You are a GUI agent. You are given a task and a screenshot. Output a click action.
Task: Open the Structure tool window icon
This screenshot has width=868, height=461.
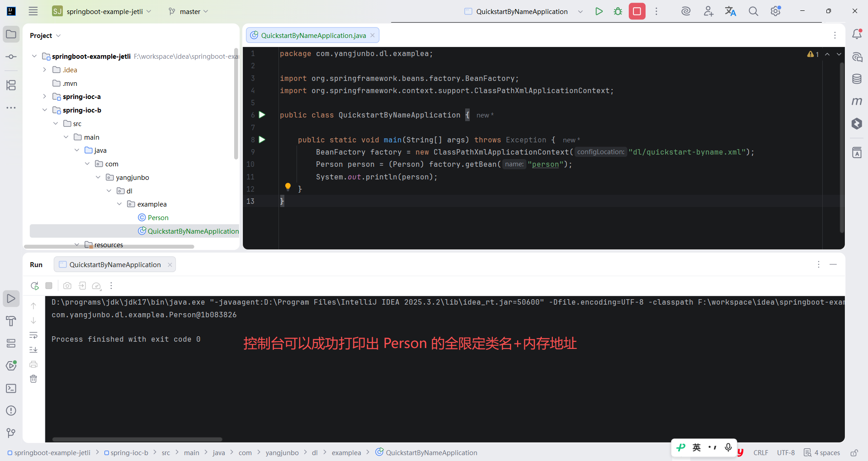tap(11, 85)
